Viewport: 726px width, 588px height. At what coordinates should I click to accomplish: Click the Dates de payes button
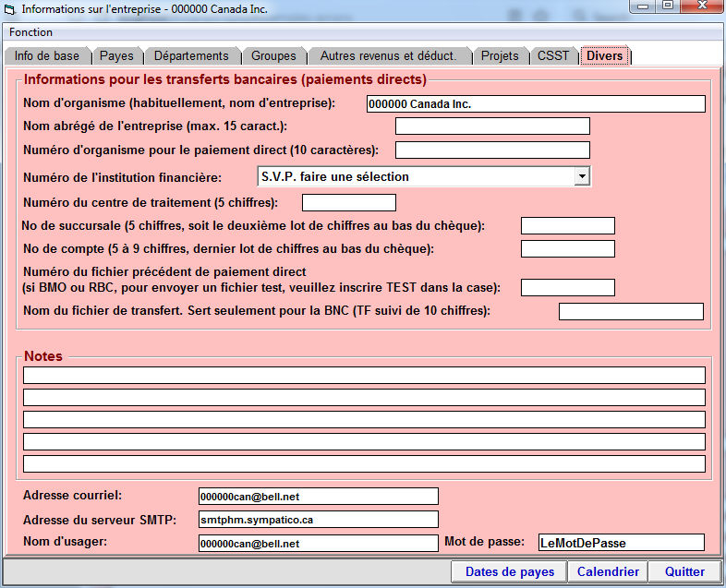point(509,571)
